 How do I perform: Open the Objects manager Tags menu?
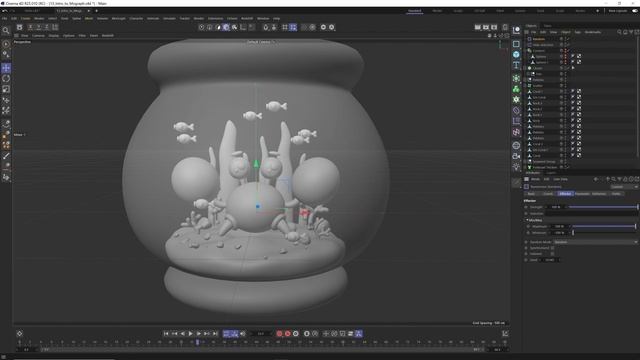tap(577, 32)
